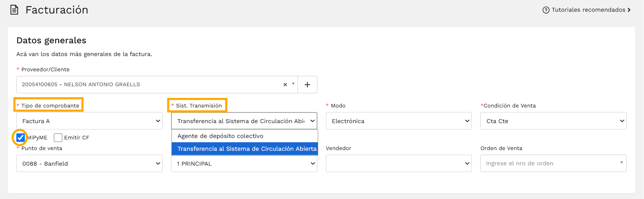Open the Proveedor/Cliente selector arrow

(293, 84)
